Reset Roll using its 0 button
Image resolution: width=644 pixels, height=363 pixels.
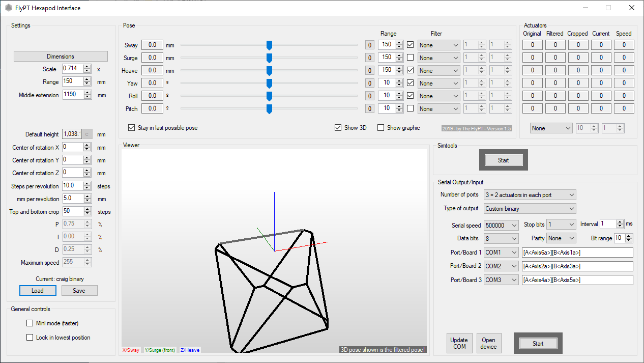click(x=370, y=96)
